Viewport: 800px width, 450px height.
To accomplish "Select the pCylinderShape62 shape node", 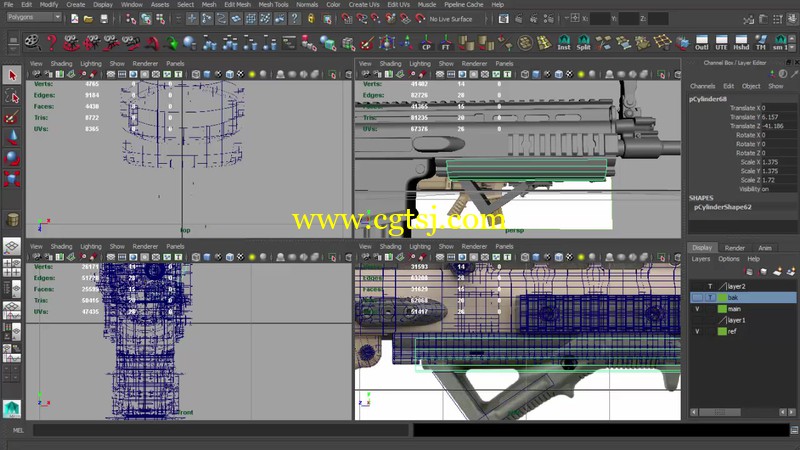I will pyautogui.click(x=722, y=207).
